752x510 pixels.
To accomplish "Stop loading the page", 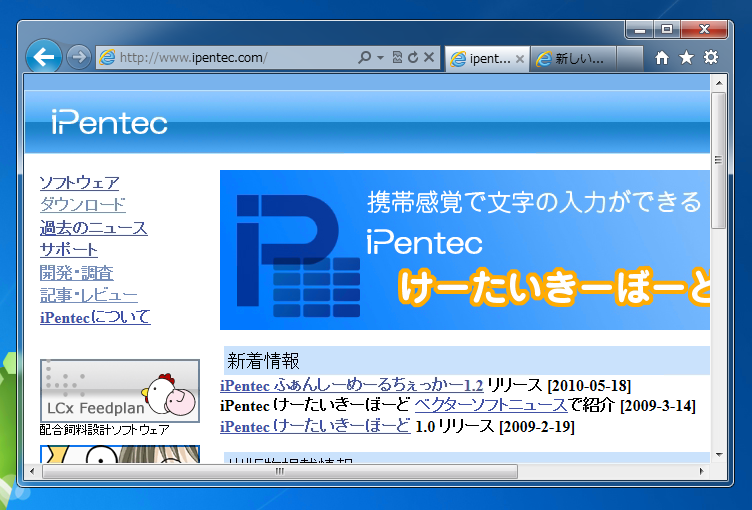I will pos(429,58).
